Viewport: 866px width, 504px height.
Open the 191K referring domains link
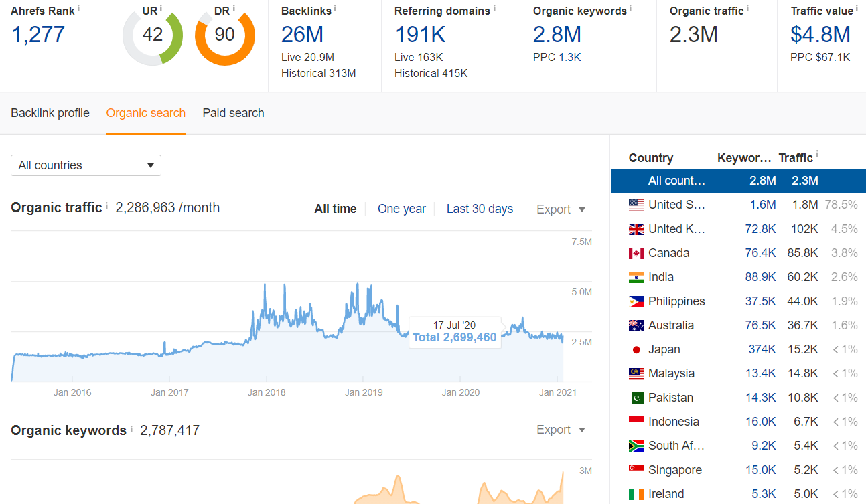coord(421,34)
